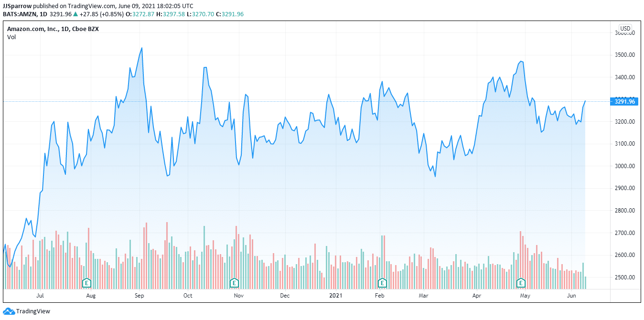644x320 pixels.
Task: Click the Amazon.com, Inc. chart title
Action: pyautogui.click(x=53, y=29)
